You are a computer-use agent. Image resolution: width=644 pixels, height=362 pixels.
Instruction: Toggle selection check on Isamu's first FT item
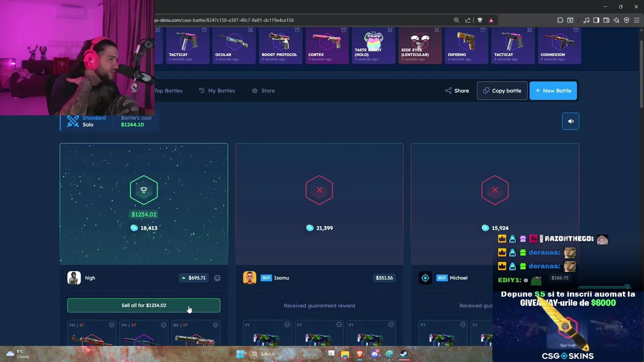point(287,325)
